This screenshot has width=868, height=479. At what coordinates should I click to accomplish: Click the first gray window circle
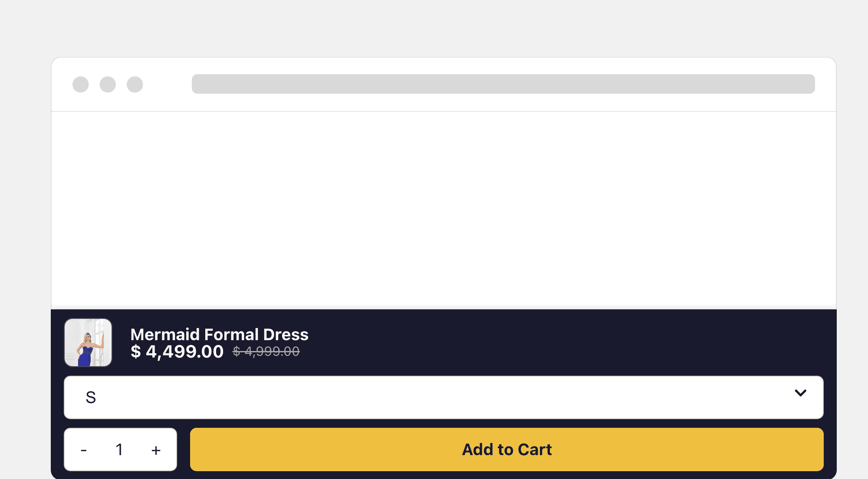point(81,84)
